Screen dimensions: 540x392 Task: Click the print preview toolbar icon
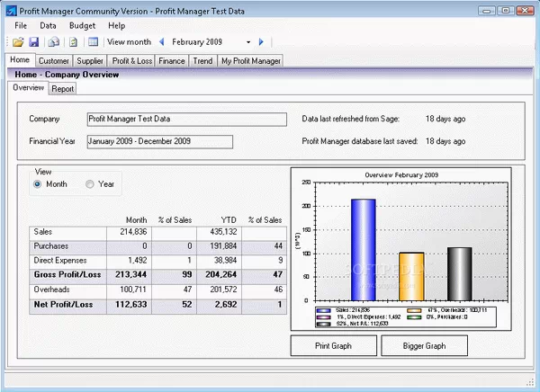[x=53, y=42]
